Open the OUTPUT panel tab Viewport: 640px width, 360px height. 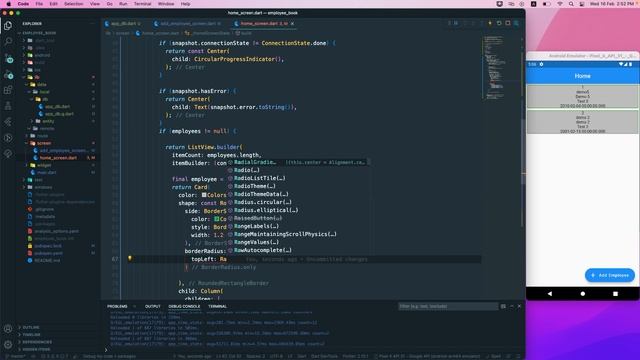pyautogui.click(x=153, y=307)
